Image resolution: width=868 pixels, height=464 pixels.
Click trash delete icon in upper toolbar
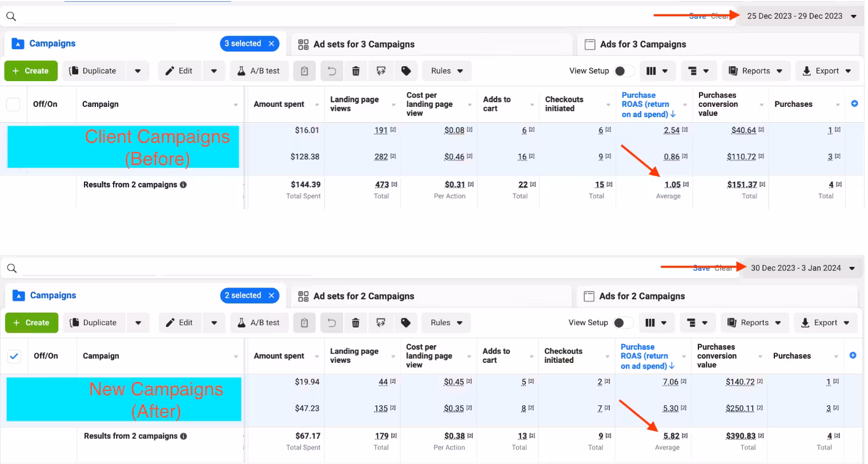point(356,71)
